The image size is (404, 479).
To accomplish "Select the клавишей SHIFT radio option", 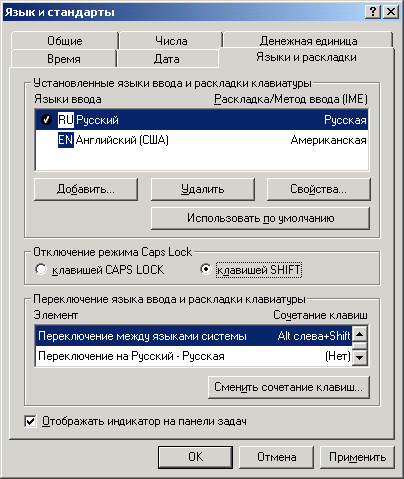I will tap(206, 269).
